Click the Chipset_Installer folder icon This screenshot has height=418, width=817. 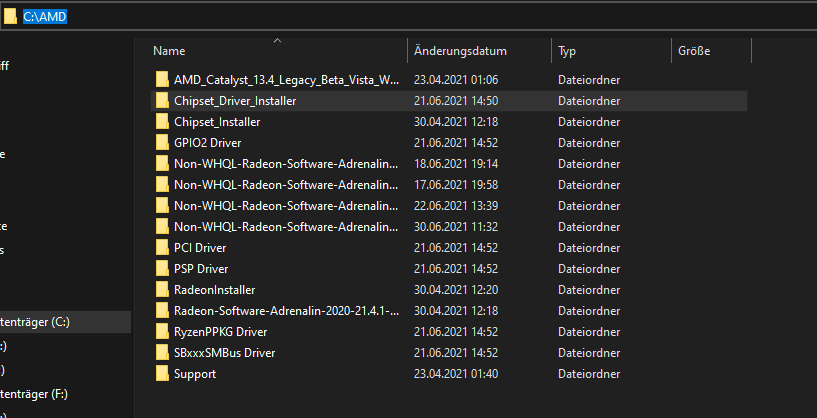[163, 122]
